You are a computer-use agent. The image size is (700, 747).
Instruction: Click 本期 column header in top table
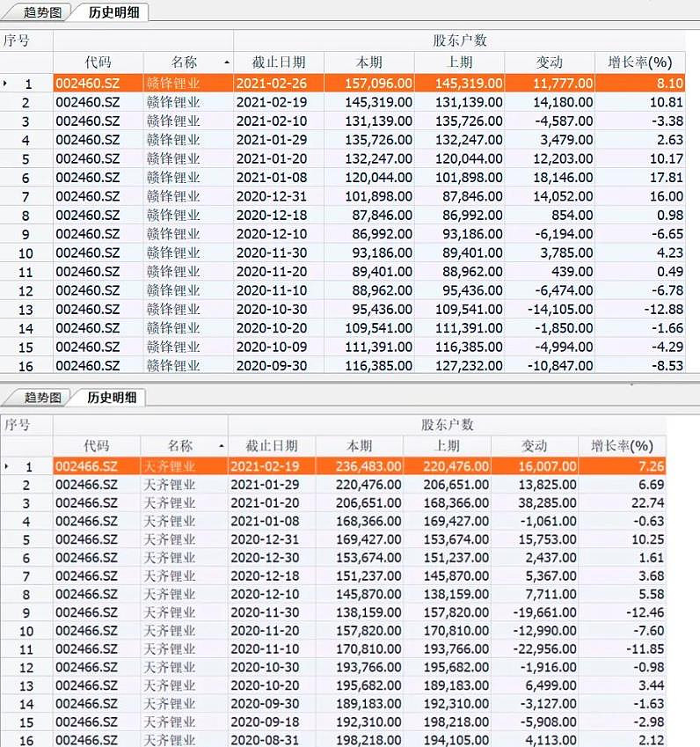369,62
